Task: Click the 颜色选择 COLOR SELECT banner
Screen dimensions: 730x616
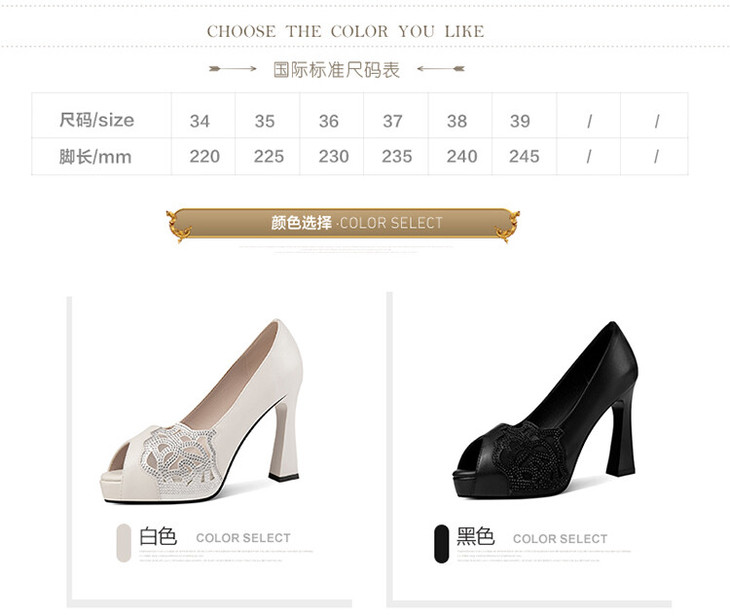Action: pos(343,223)
